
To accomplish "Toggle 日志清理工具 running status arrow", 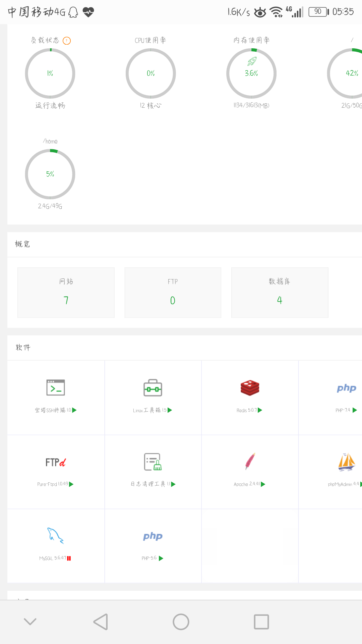I will pos(173,484).
